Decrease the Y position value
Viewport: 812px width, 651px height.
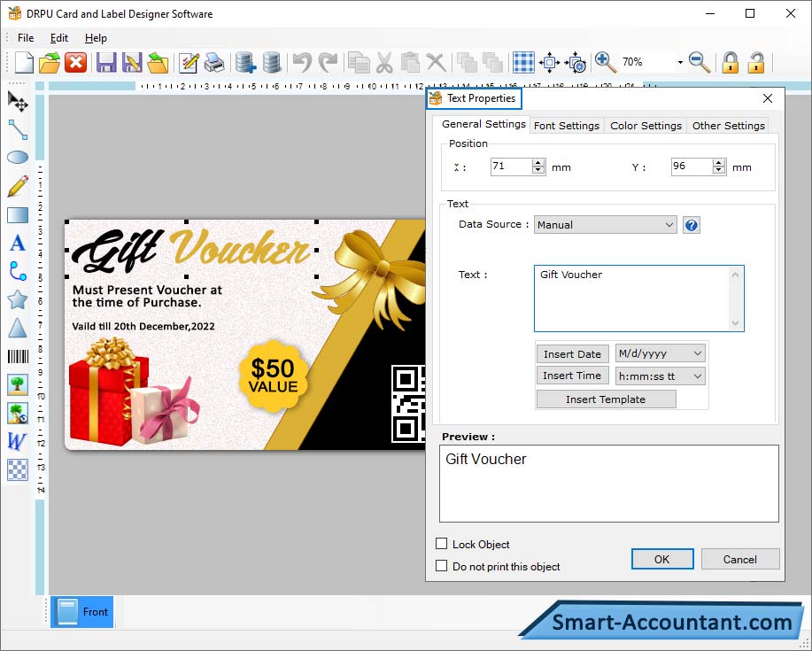(719, 171)
